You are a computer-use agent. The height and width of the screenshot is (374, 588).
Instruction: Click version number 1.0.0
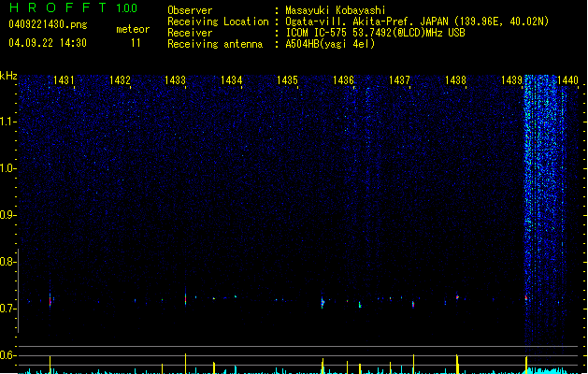126,7
